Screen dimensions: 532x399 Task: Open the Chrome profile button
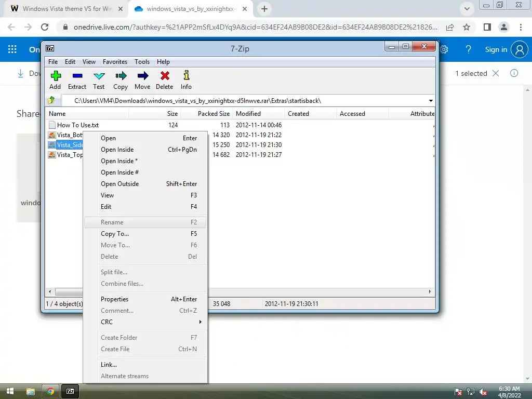pyautogui.click(x=504, y=27)
